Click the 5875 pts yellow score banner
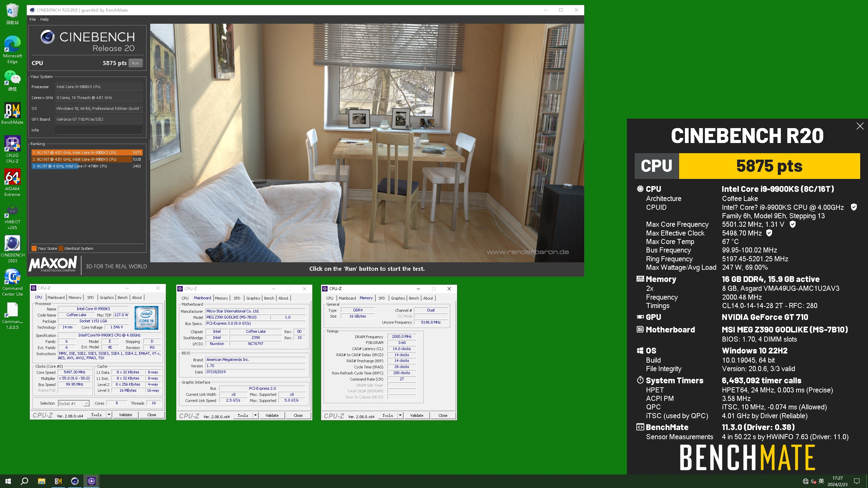The height and width of the screenshot is (488, 868). (x=769, y=166)
